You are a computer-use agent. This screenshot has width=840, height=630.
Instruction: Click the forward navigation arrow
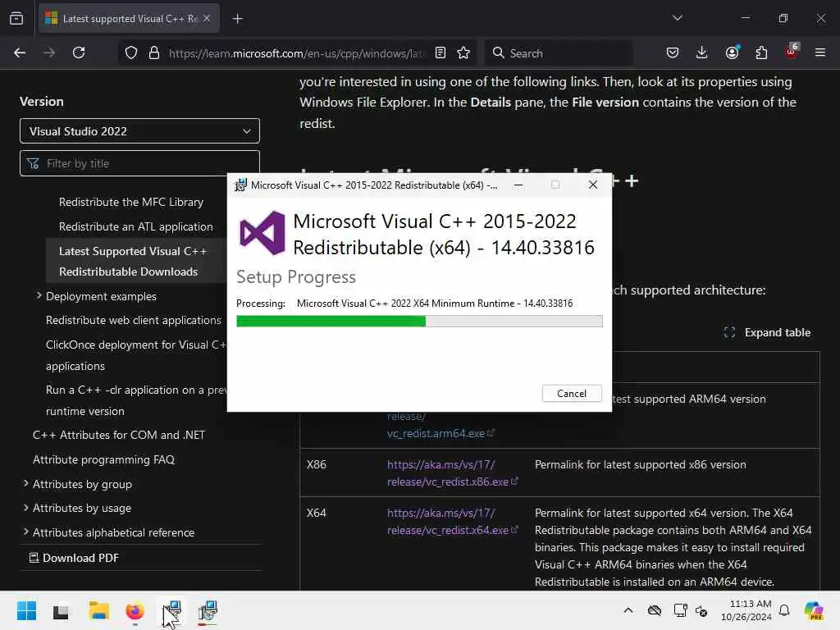pos(49,52)
